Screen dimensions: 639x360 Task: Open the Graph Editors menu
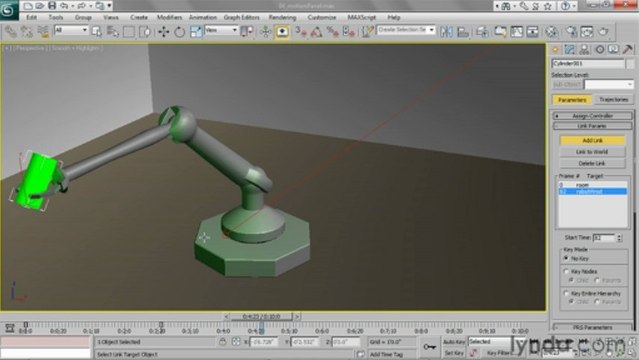pos(242,18)
